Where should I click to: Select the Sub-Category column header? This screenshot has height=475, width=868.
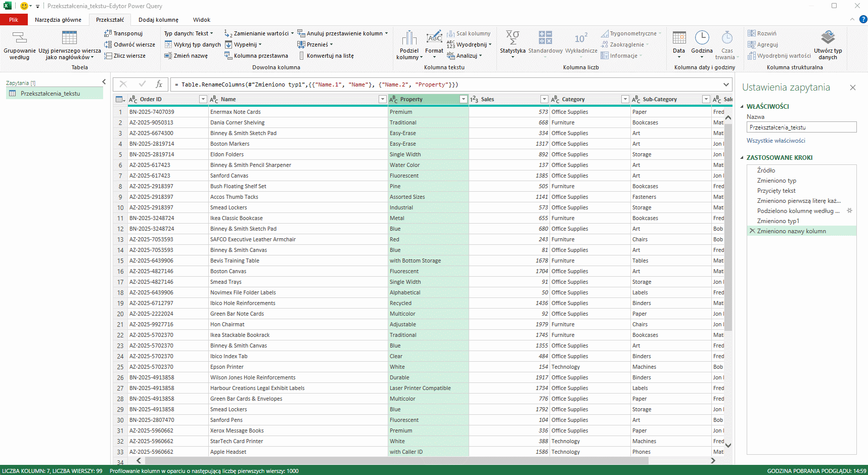click(x=670, y=99)
